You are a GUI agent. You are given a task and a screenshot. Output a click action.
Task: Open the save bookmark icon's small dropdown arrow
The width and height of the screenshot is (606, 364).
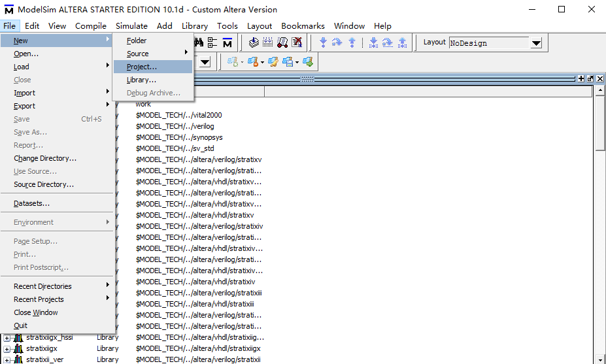coord(297,62)
